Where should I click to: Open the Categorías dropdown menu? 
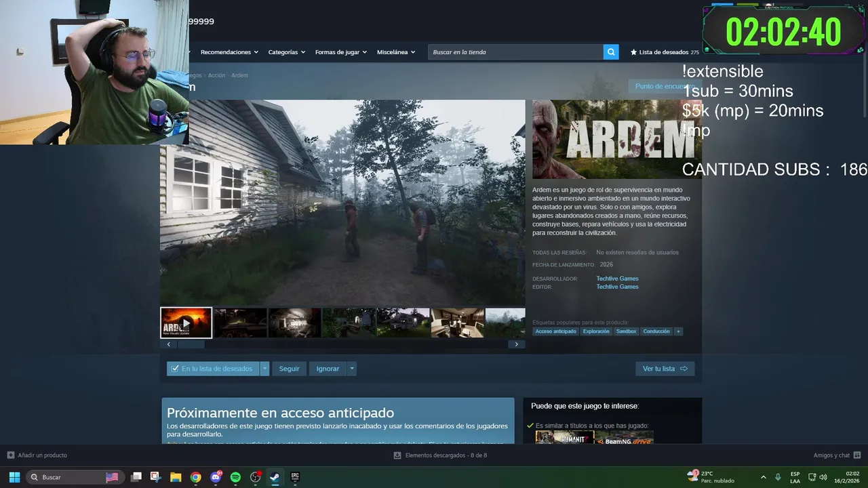pos(286,52)
